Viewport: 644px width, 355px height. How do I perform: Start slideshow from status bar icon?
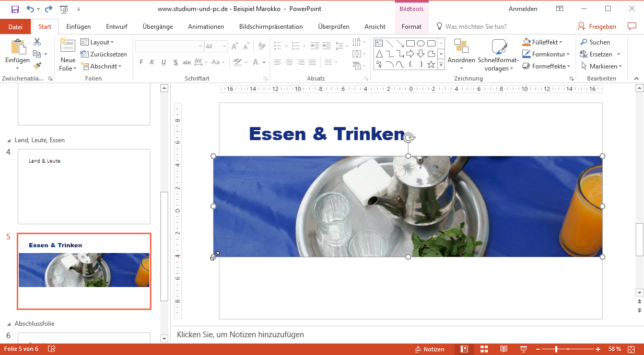pos(523,349)
